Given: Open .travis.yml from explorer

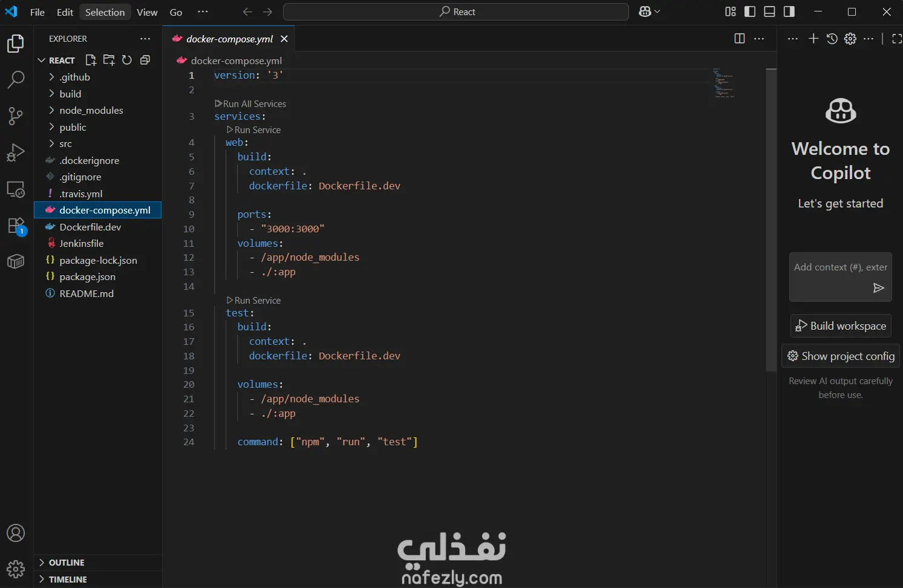Looking at the screenshot, I should coord(98,194).
